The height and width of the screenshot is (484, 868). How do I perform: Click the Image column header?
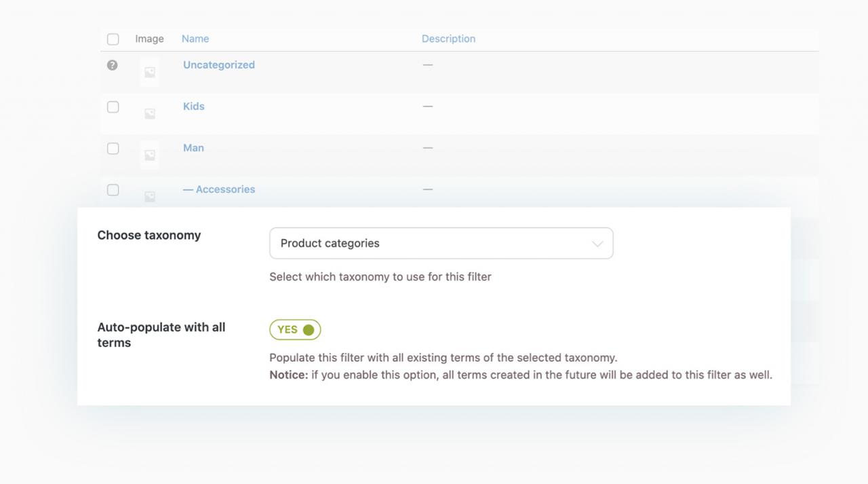(149, 39)
